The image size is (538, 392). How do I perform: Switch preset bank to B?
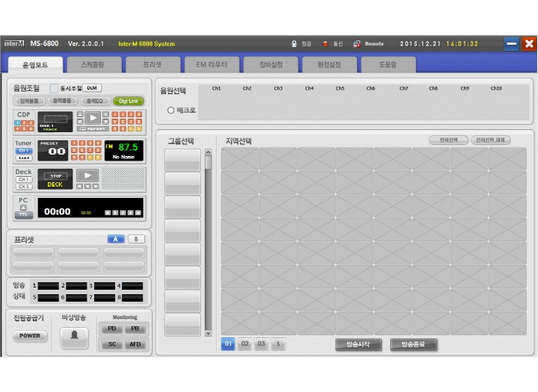136,239
